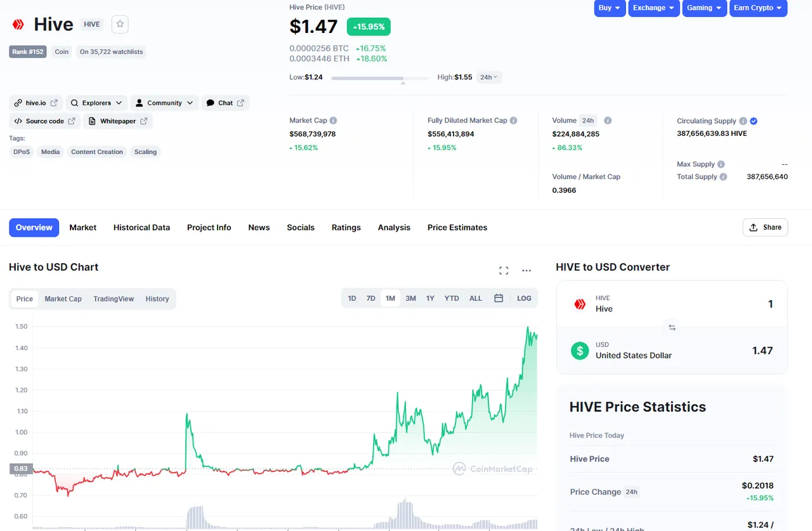812x531 pixels.
Task: Edit USD amount field in converter
Action: [x=762, y=350]
